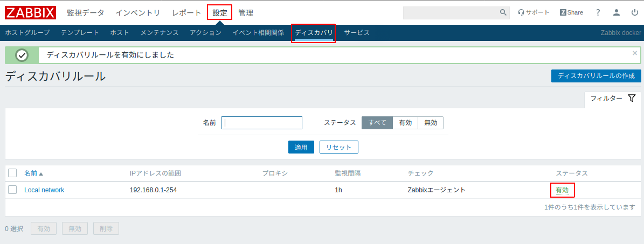This screenshot has height=244, width=644.
Task: Dismiss the success message with the x
Action: [635, 53]
